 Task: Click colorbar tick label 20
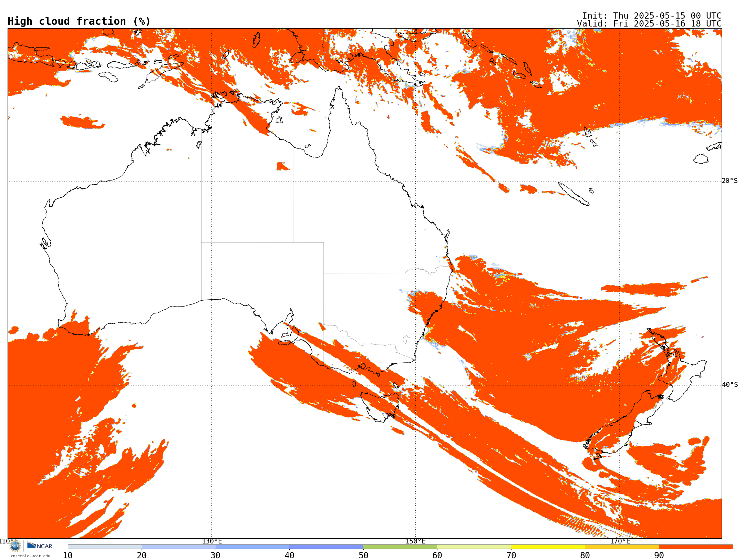tap(142, 555)
